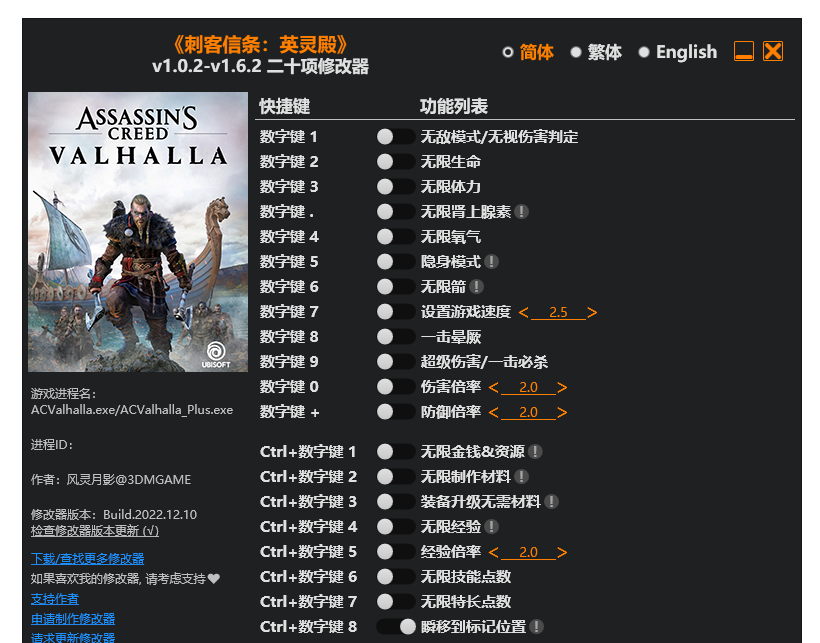Image resolution: width=820 pixels, height=643 pixels.
Task: Switch on 隐身模式 toggle
Action: point(396,262)
